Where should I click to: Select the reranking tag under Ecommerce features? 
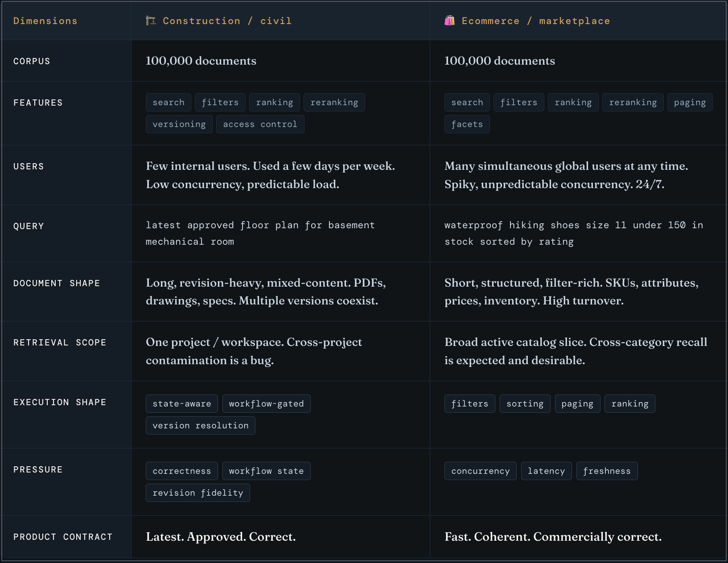(x=633, y=102)
